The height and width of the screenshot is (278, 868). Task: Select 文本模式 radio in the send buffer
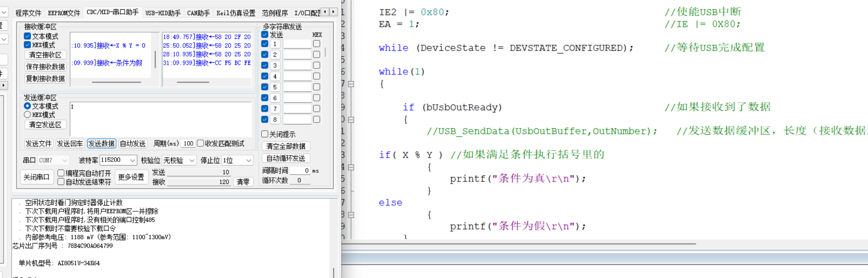pyautogui.click(x=27, y=106)
